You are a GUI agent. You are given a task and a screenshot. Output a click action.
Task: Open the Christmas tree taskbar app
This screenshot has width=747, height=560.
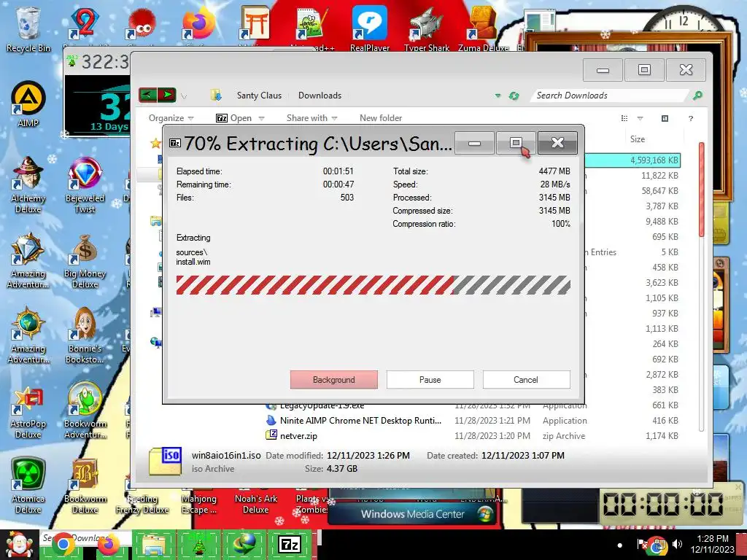[199, 544]
